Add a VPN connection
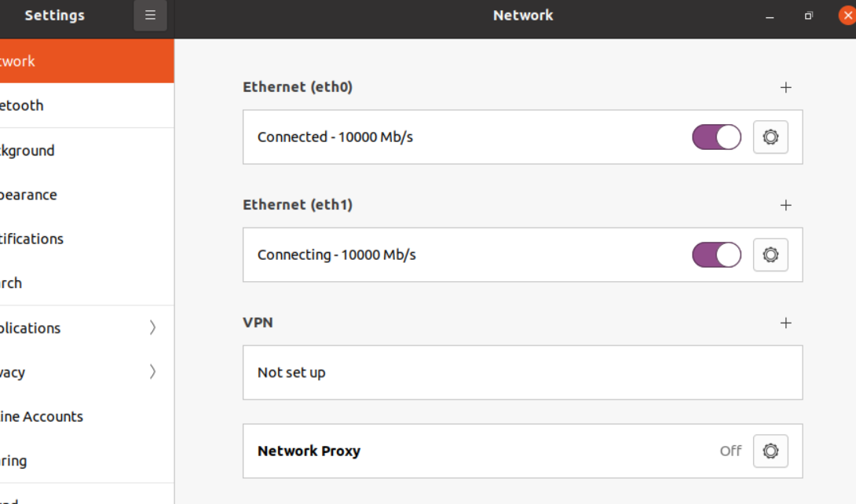The image size is (856, 504). [785, 323]
